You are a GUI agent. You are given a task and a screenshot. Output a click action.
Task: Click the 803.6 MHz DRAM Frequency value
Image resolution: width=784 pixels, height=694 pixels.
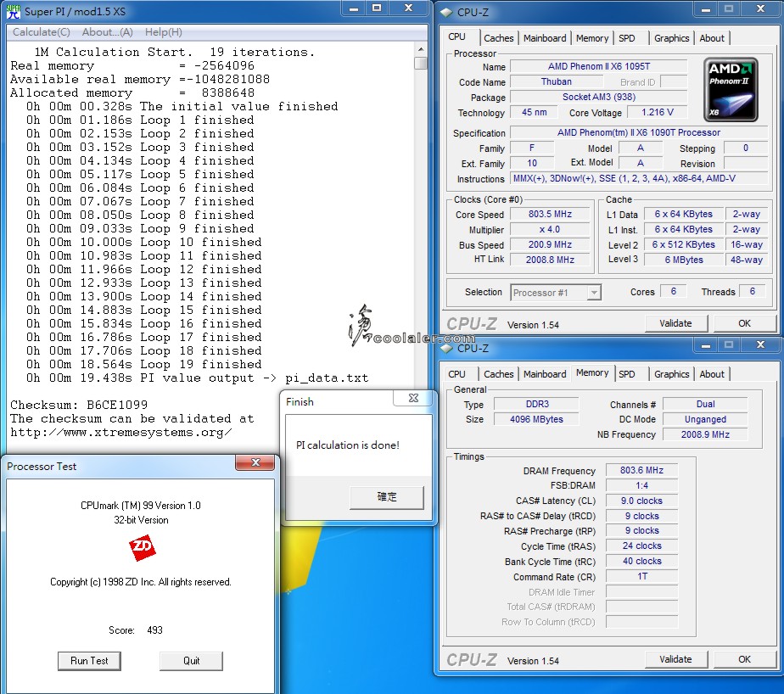click(641, 471)
